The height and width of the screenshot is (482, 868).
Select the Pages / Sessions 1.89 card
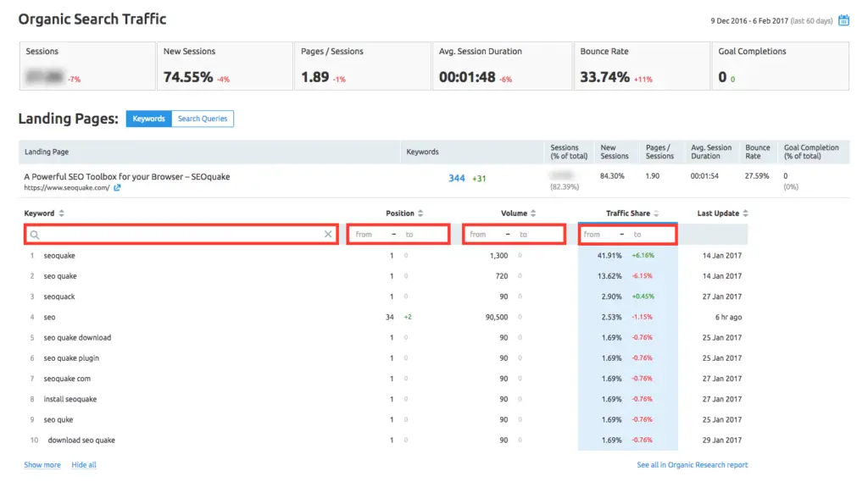coord(363,66)
